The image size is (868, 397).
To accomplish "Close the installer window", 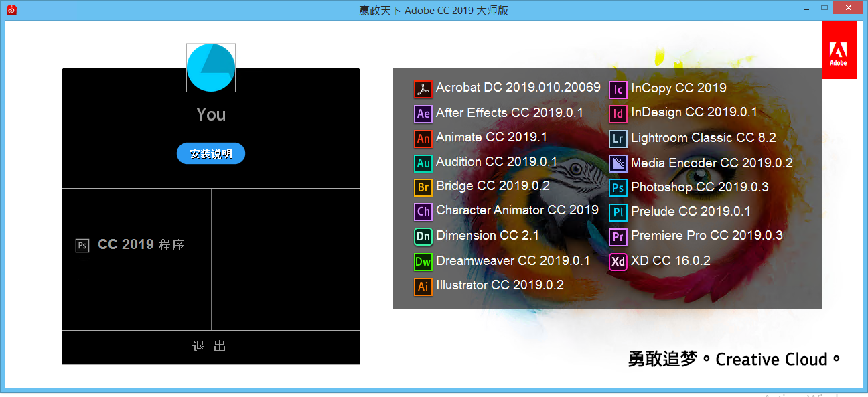I will point(849,8).
